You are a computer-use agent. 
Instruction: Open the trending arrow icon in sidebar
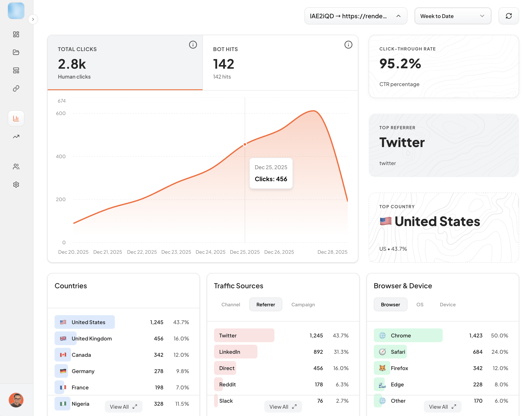16,137
